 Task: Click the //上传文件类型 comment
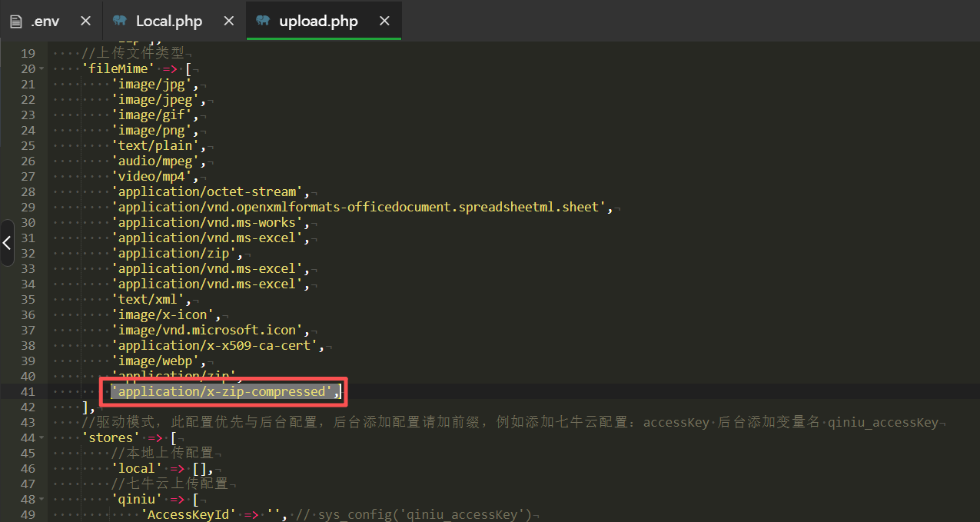tap(133, 53)
